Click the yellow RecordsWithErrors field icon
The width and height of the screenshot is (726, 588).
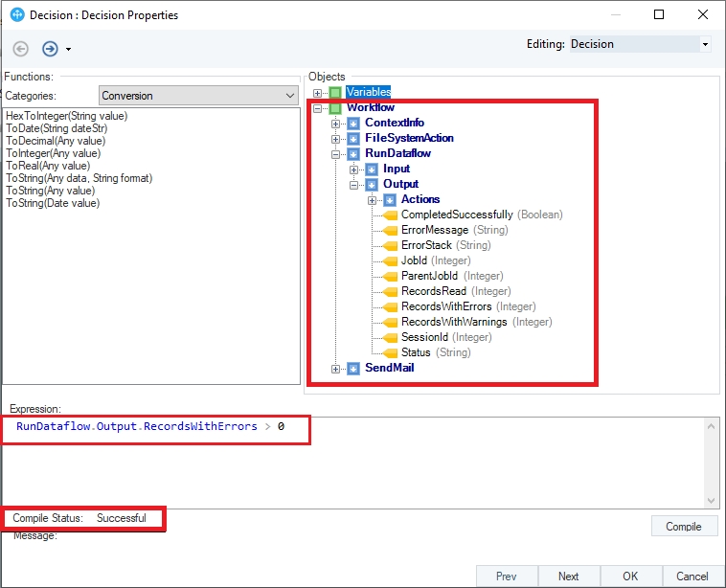pos(389,306)
